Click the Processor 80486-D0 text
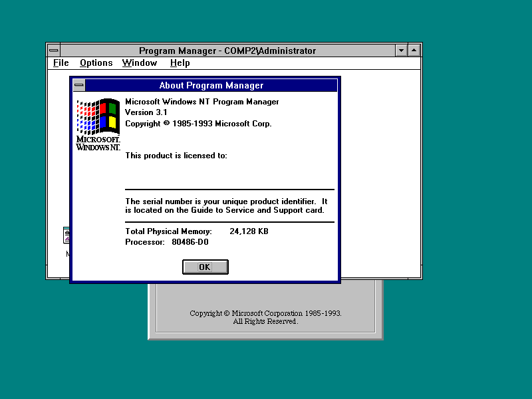Image resolution: width=532 pixels, height=399 pixels. click(x=166, y=242)
